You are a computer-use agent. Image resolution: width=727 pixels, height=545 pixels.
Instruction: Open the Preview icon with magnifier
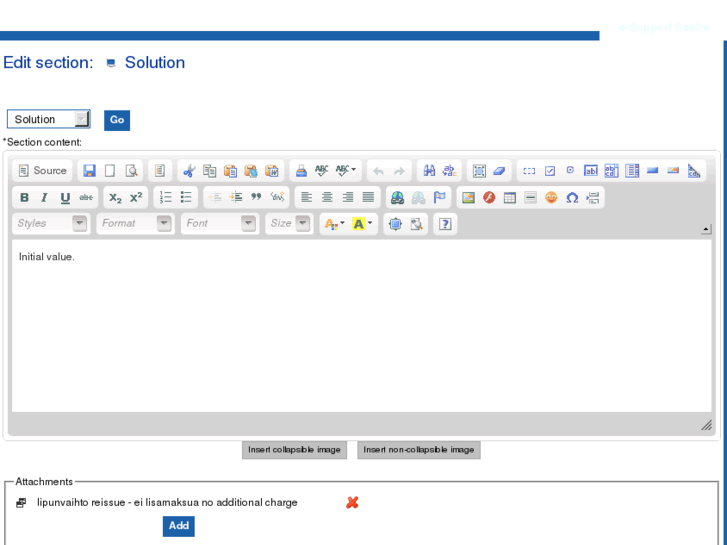(x=132, y=171)
